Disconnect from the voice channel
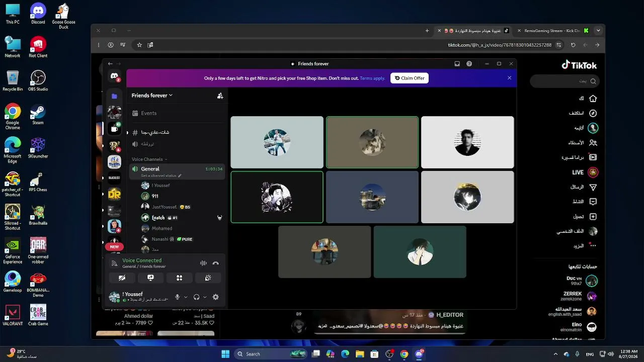This screenshot has width=644, height=362. point(216,263)
